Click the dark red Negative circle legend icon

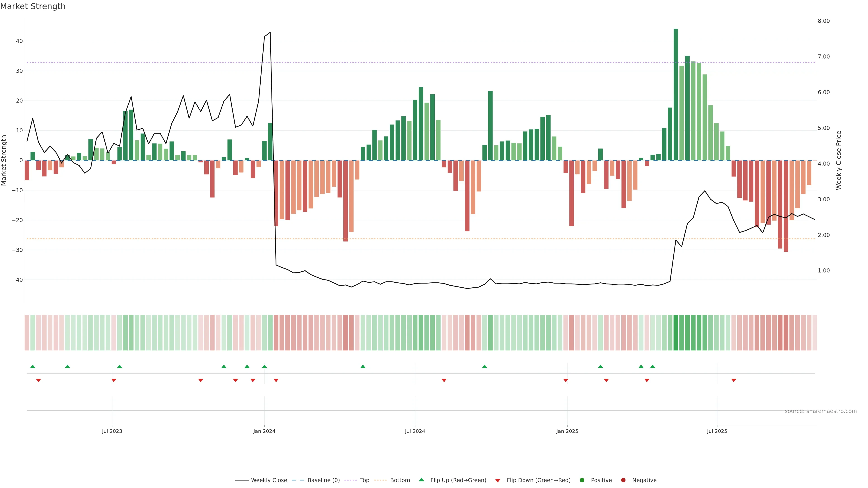tap(623, 480)
